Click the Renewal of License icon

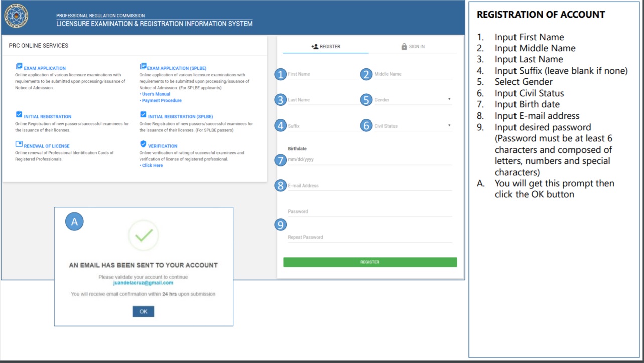click(19, 144)
